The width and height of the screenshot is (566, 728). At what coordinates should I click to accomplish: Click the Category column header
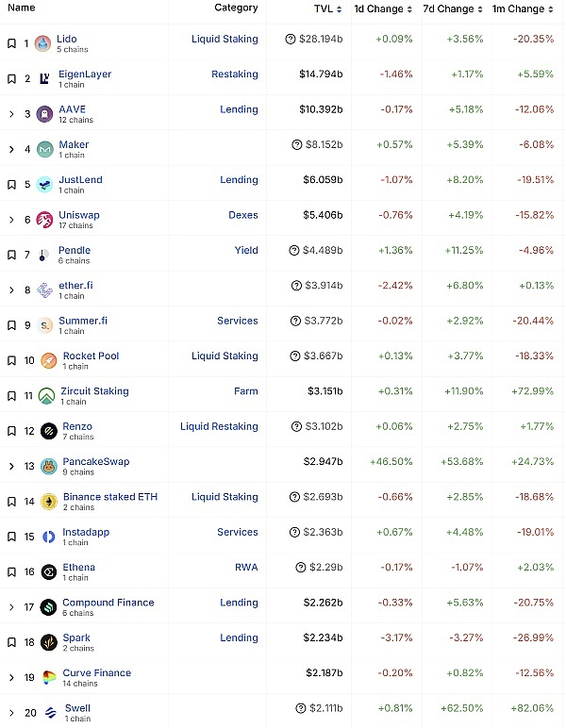pos(236,8)
